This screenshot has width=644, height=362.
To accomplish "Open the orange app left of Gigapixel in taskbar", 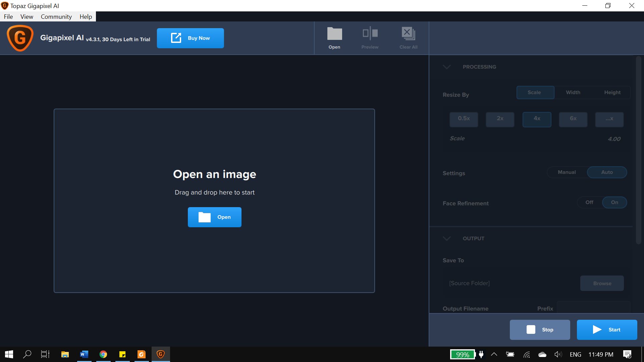I will pyautogui.click(x=142, y=354).
